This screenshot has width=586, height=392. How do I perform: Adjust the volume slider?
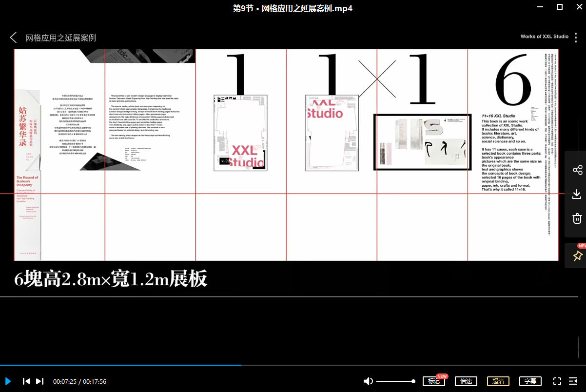[x=395, y=381]
